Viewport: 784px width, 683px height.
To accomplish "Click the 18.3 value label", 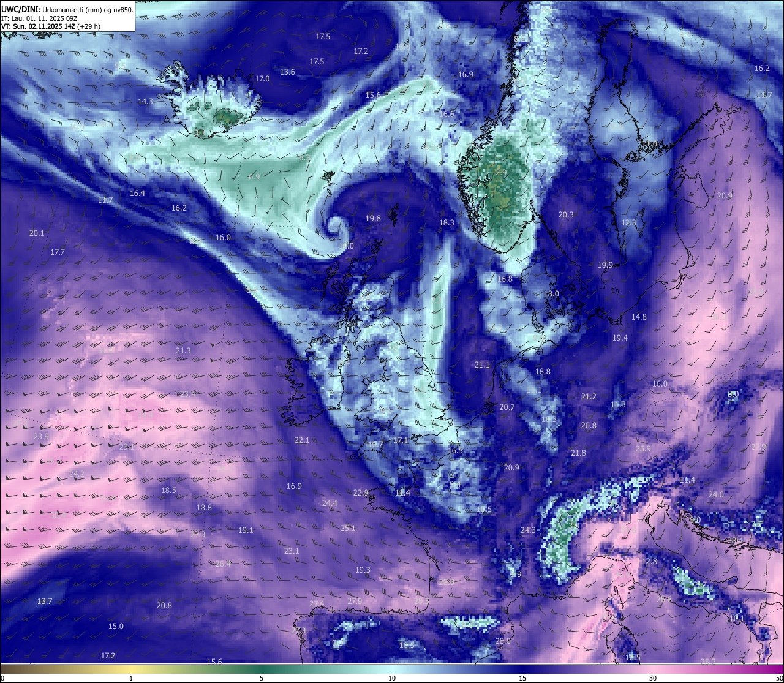I will (x=447, y=223).
